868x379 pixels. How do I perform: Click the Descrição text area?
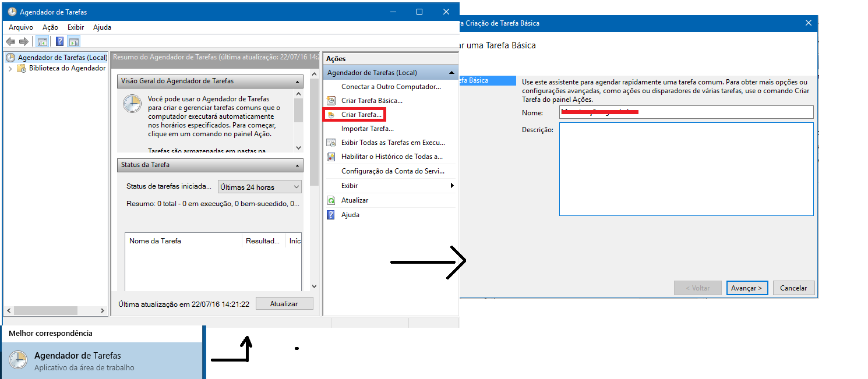[x=686, y=169]
